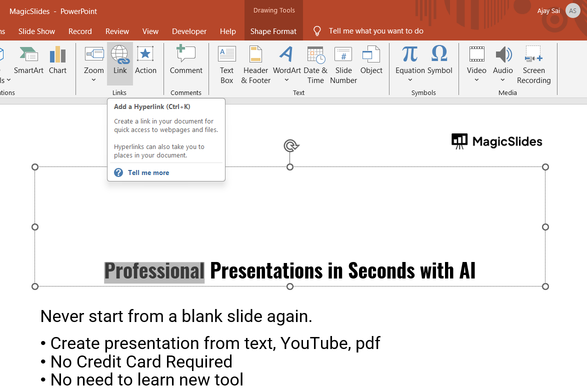Click the text Presentations in Seconds with AI
This screenshot has width=587, height=392.
pos(342,270)
